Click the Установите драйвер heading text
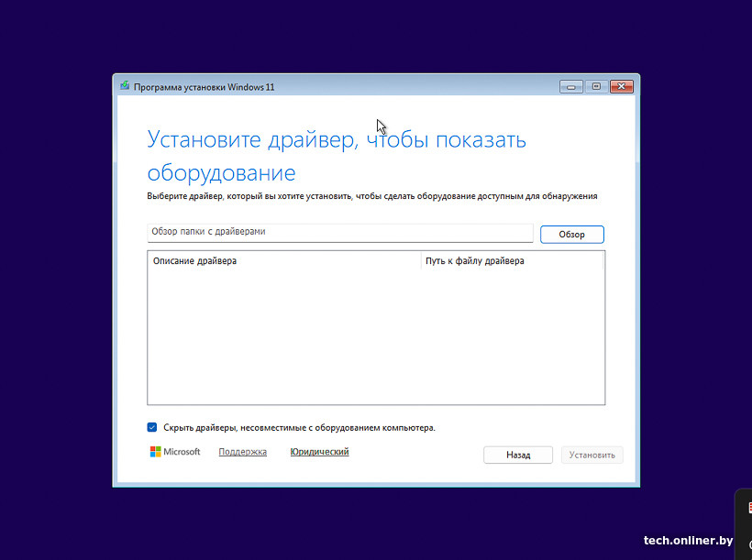 point(337,156)
